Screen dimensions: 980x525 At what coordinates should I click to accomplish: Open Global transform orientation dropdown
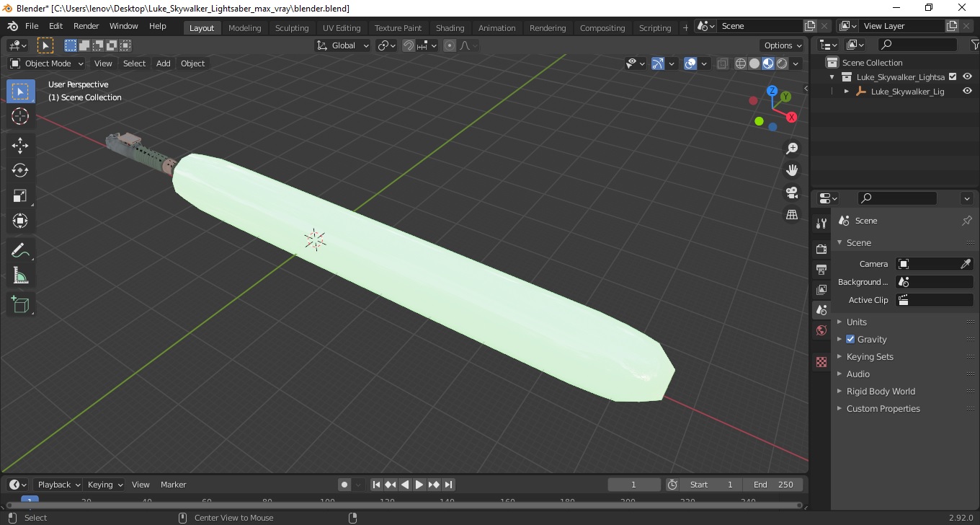(x=343, y=45)
